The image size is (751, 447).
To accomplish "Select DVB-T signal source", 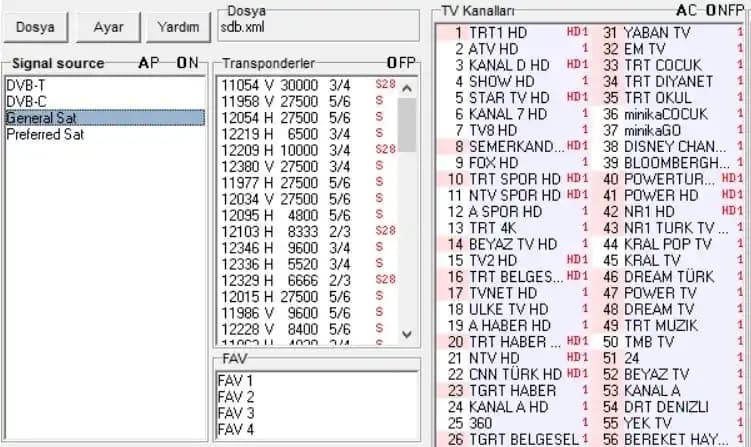I will [x=20, y=85].
